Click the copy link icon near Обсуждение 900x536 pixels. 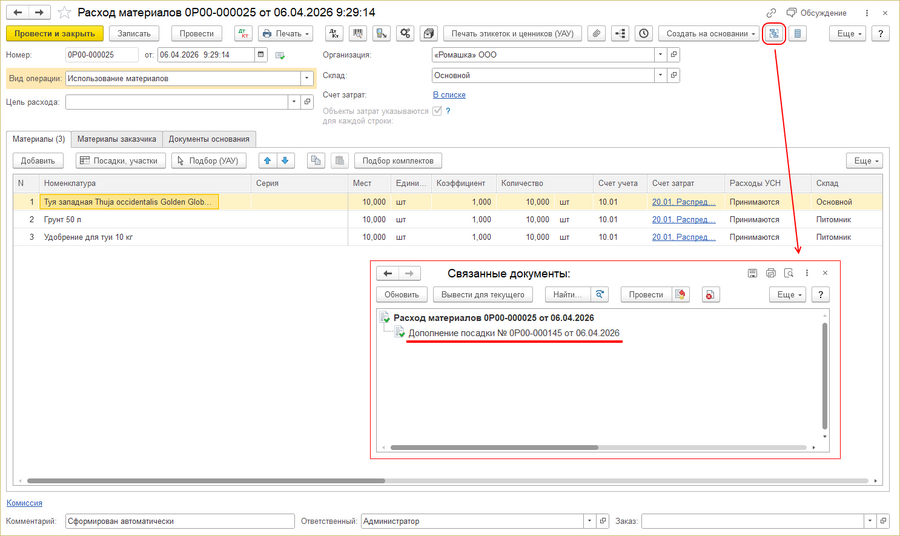771,12
